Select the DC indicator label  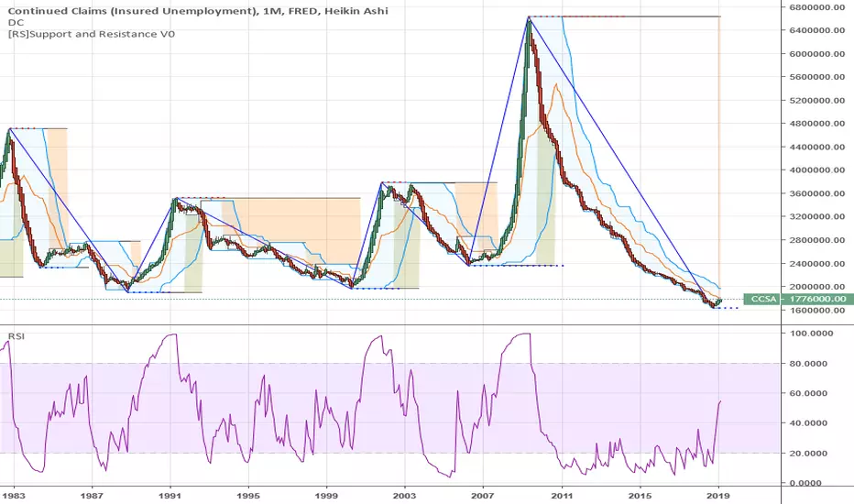pyautogui.click(x=14, y=22)
